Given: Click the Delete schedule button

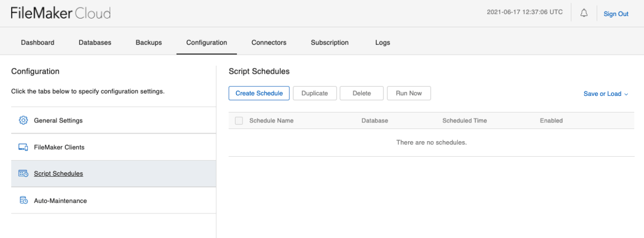Looking at the screenshot, I should click(x=362, y=93).
